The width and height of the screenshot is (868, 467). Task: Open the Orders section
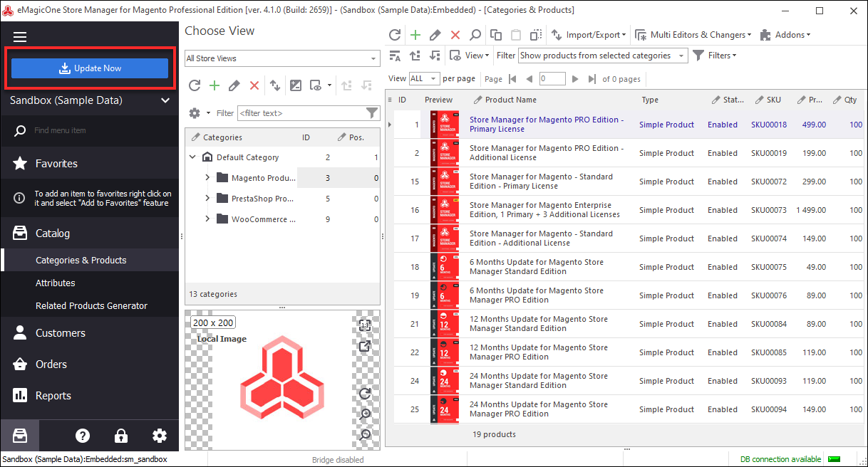90,364
